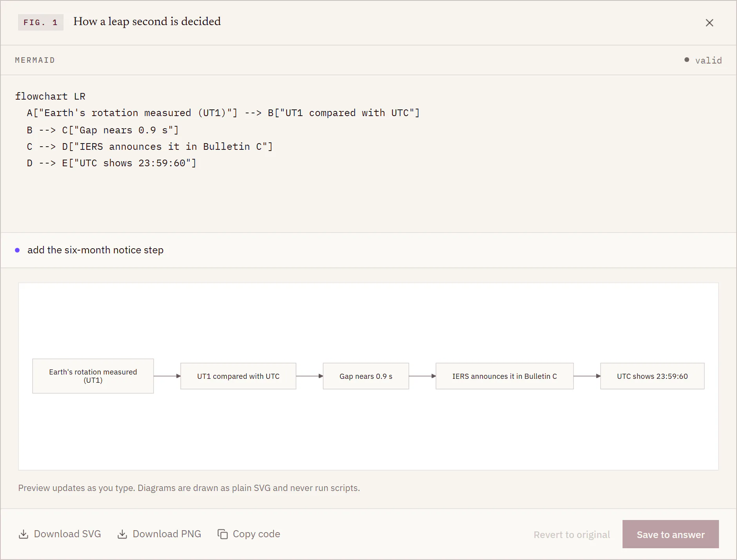Copy the Mermaid code
This screenshot has height=560, width=737.
249,534
